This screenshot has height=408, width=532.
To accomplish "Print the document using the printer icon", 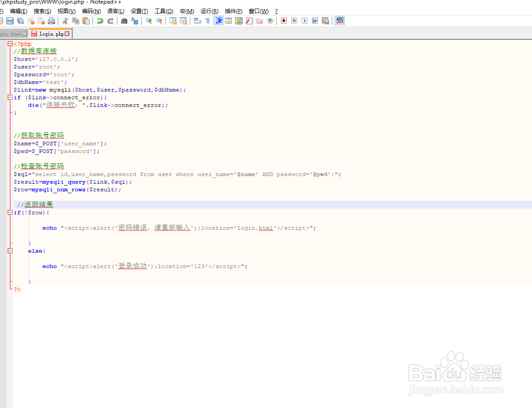I will pyautogui.click(x=51, y=21).
